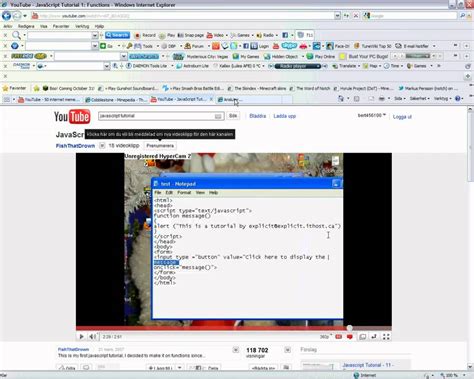Viewport: 474px width, 379px height.
Task: Open the Bläddra browse link
Action: pyautogui.click(x=257, y=116)
